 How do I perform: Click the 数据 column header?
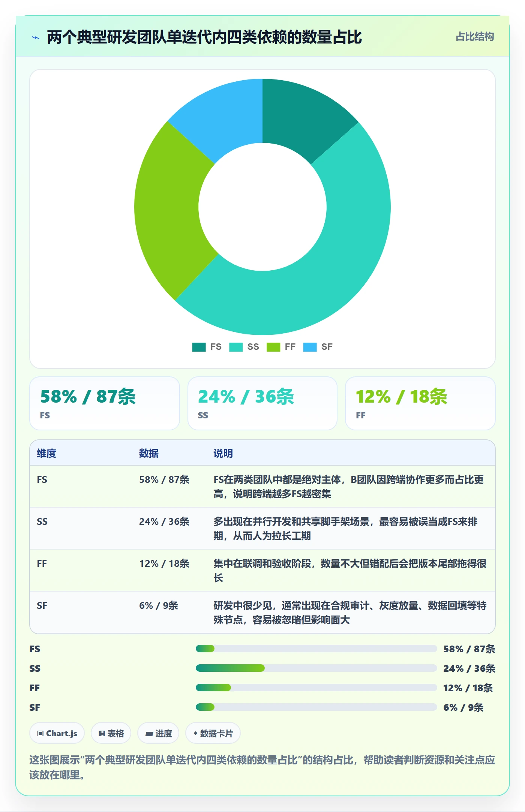pyautogui.click(x=149, y=453)
